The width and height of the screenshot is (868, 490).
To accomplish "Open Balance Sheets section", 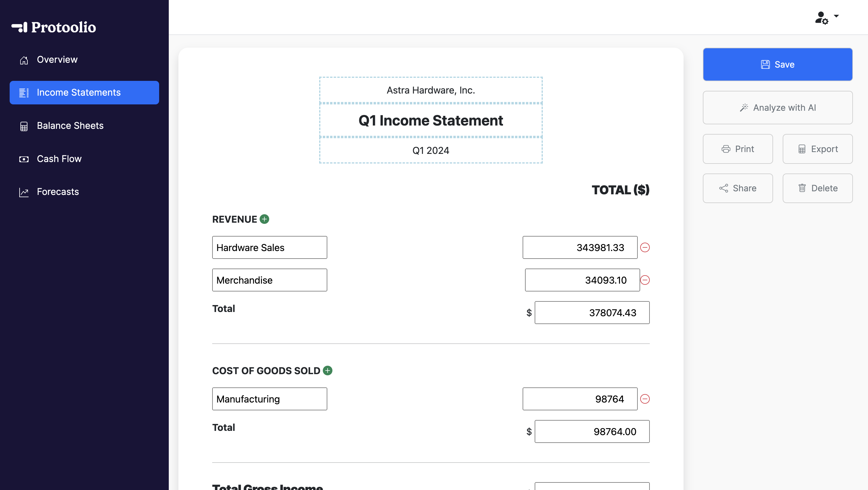I will (70, 126).
